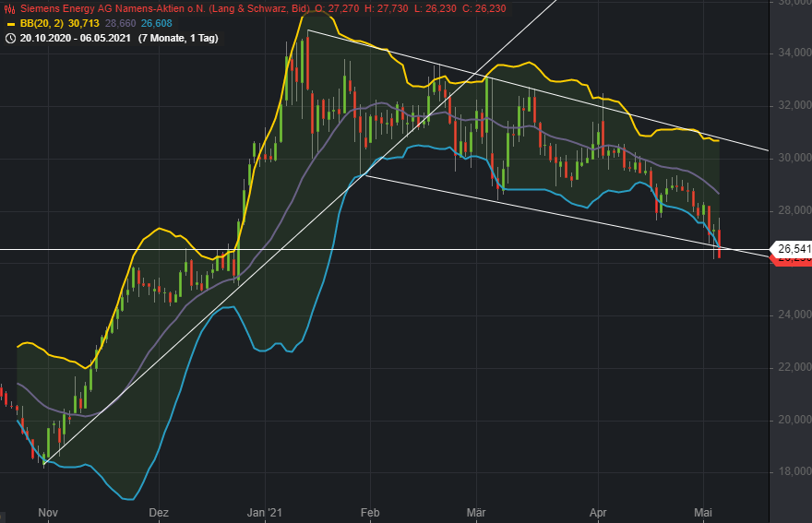Click the Mär label on time axis
812x523 pixels.
point(476,512)
